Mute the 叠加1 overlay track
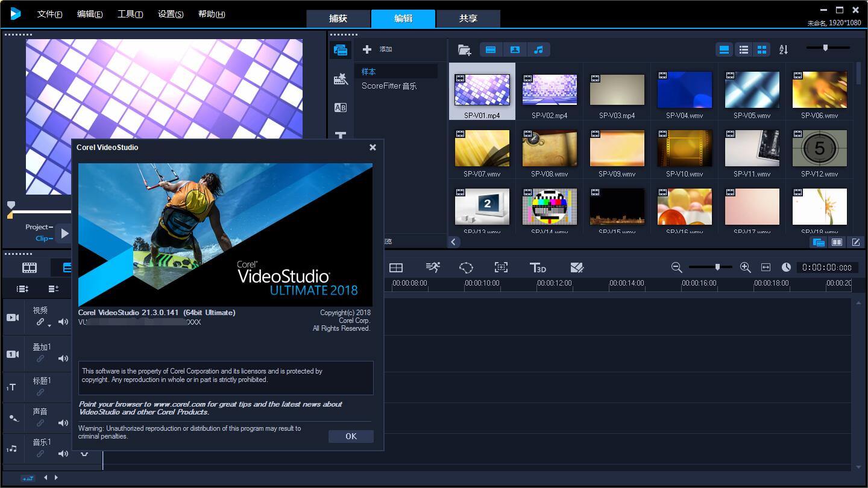The width and height of the screenshot is (868, 488). click(x=63, y=358)
